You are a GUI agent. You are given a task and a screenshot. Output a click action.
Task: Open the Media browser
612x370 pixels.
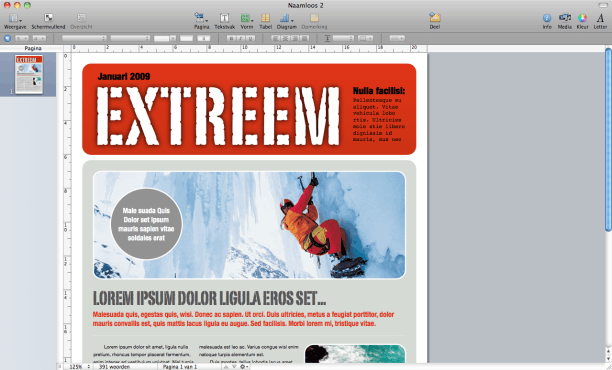564,18
